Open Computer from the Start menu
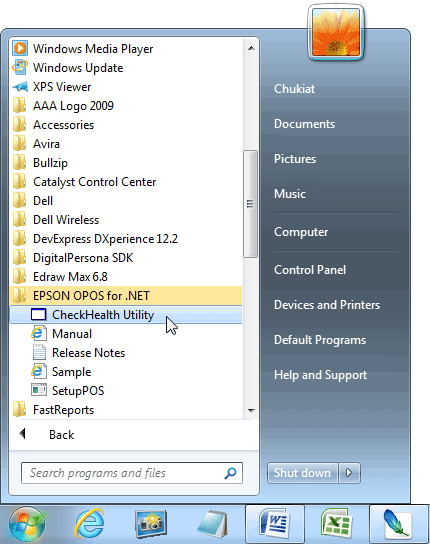430x544 pixels. click(x=301, y=232)
